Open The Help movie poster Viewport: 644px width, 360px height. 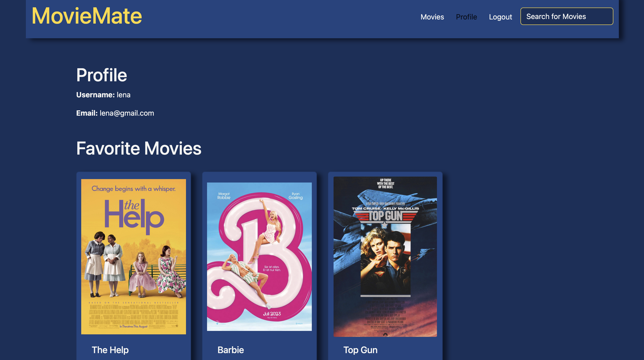click(134, 256)
